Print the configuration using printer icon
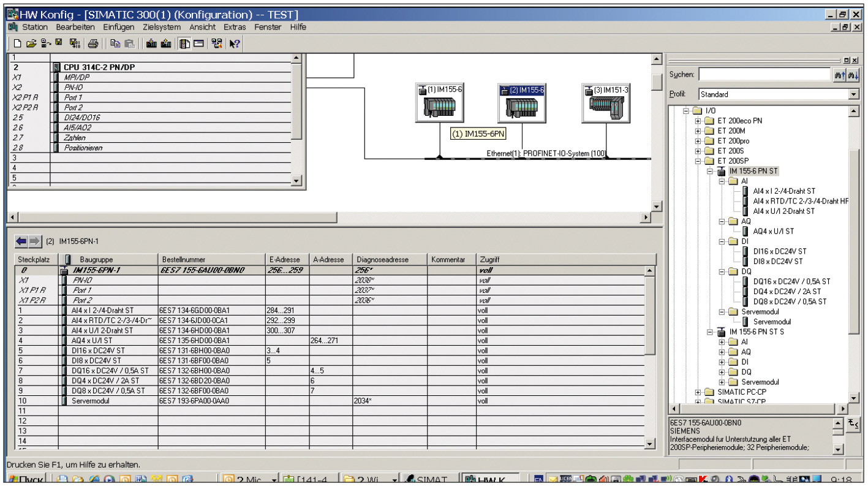This screenshot has height=486, width=868. 93,43
